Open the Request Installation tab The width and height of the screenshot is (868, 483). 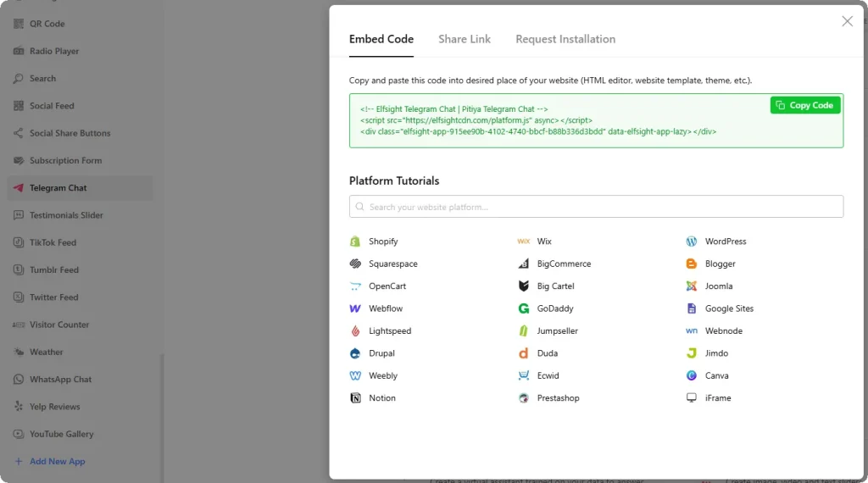pyautogui.click(x=565, y=39)
